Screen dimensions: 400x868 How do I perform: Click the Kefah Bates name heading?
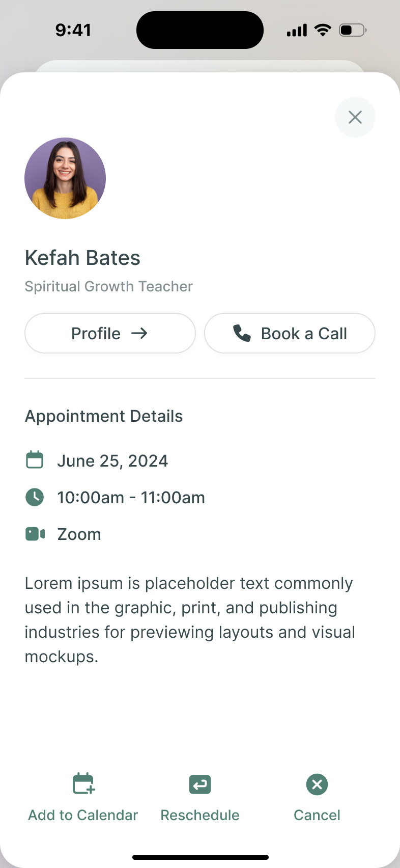click(82, 258)
